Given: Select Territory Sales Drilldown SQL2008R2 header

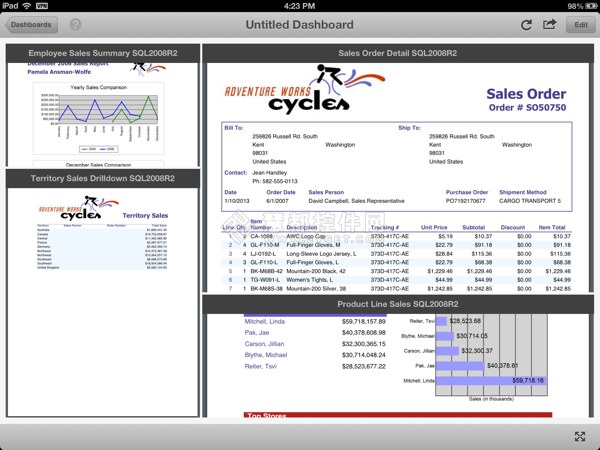Looking at the screenshot, I should (103, 178).
